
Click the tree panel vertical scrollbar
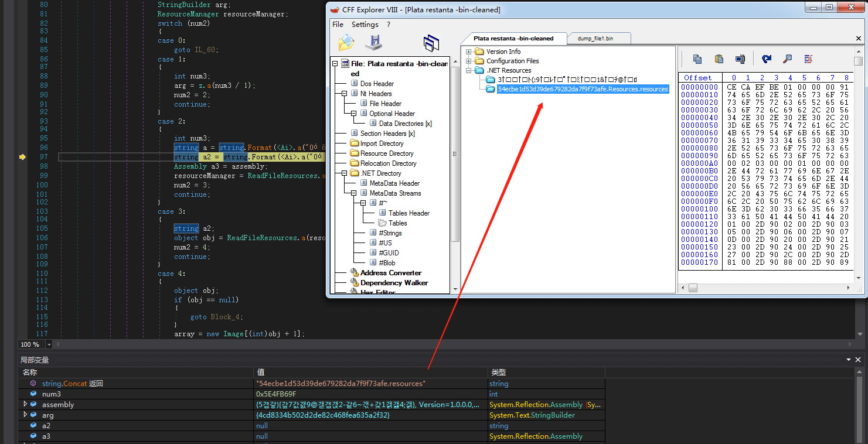point(455,155)
